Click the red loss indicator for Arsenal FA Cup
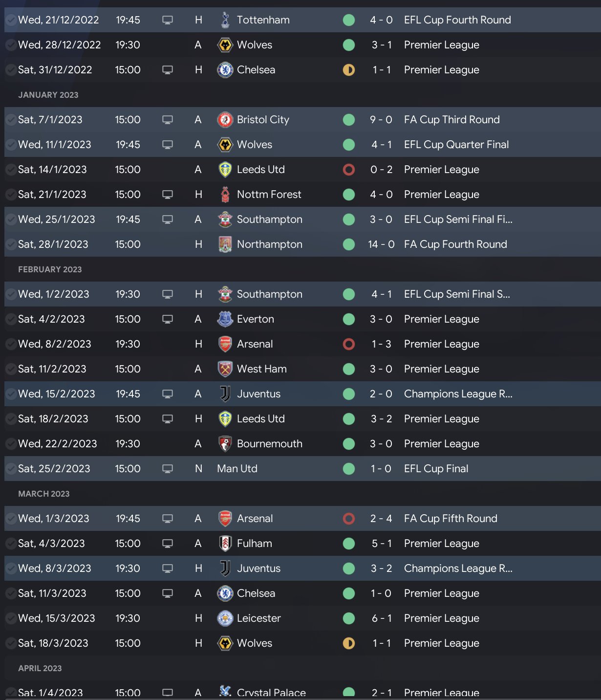Image resolution: width=601 pixels, height=700 pixels. point(349,519)
